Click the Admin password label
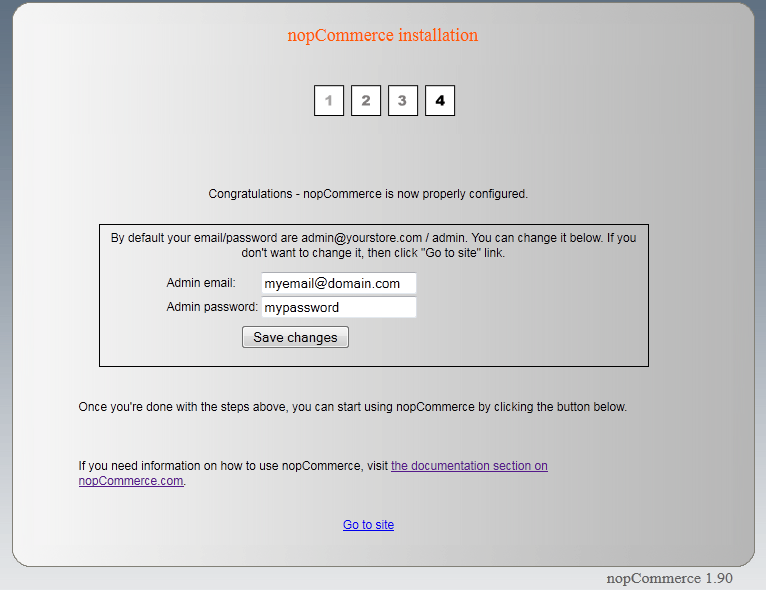This screenshot has width=766, height=590. click(x=212, y=307)
